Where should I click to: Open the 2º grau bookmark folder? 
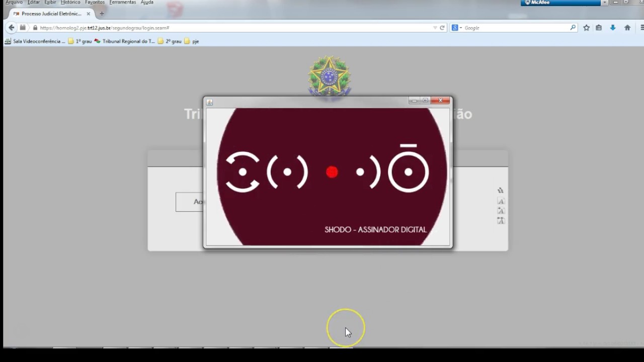point(170,41)
